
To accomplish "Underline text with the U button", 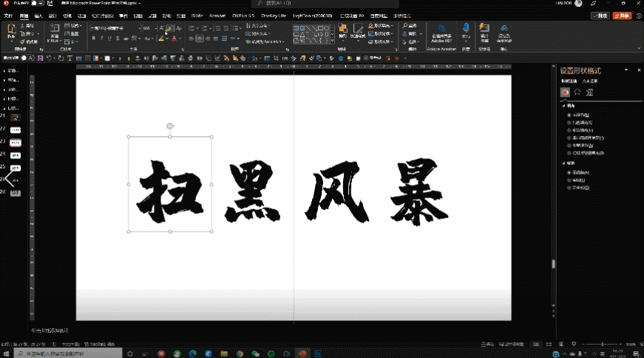I will 109,38.
